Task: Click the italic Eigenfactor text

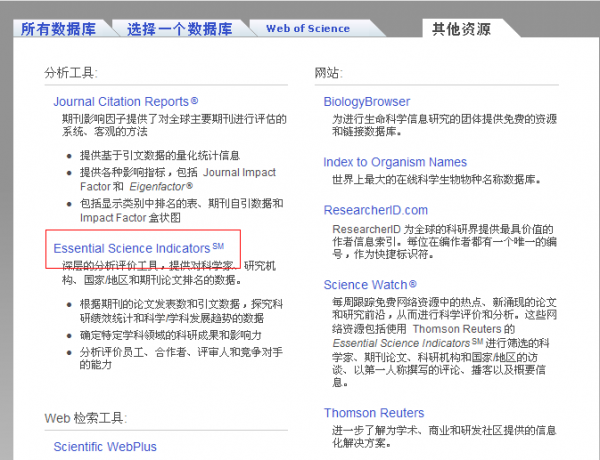Action: 161,186
